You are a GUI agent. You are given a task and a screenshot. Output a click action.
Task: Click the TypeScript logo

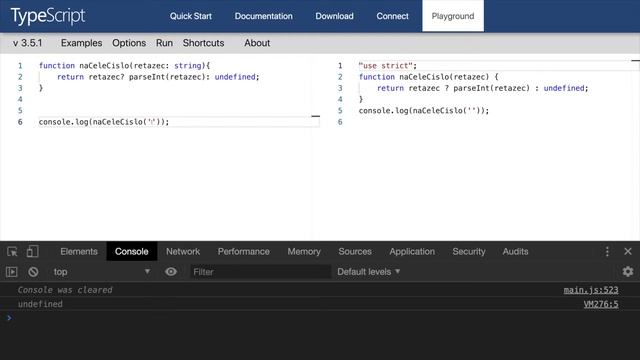point(48,16)
